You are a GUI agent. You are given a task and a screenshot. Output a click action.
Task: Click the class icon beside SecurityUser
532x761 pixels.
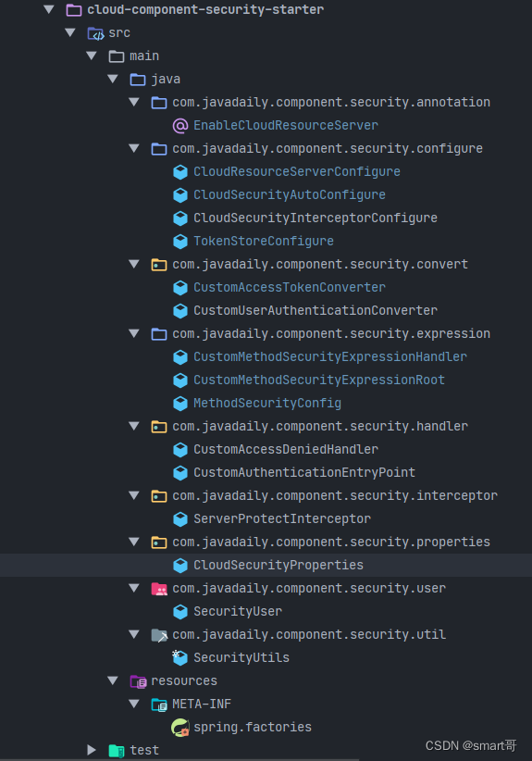(180, 612)
